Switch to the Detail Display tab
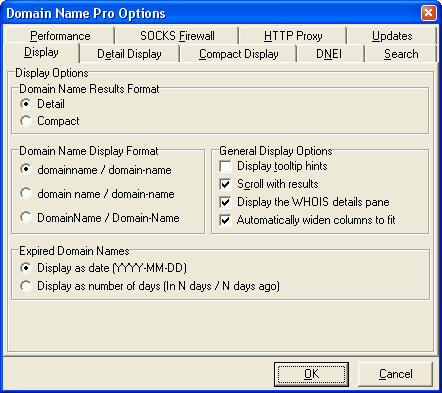Viewport: 442px width, 393px height. coord(129,54)
